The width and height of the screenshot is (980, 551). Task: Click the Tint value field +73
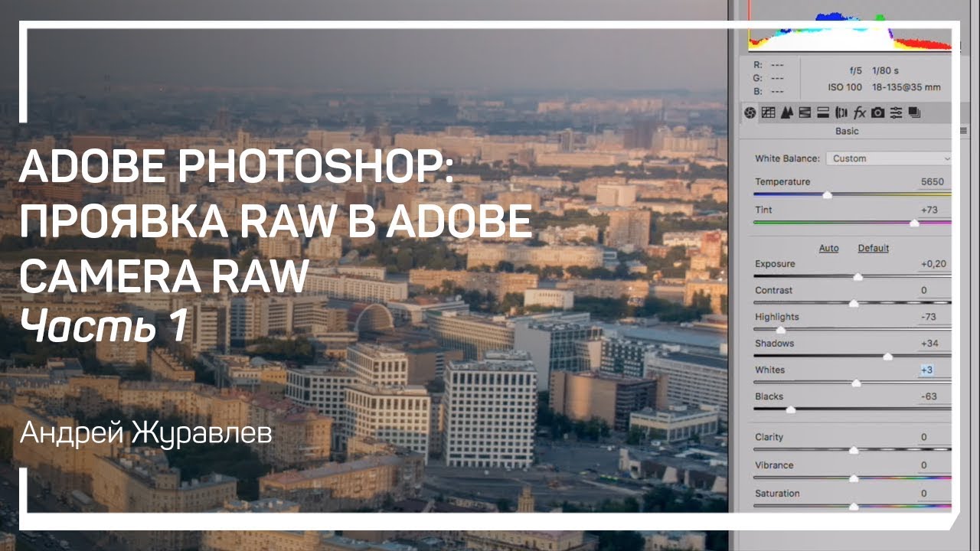tap(933, 210)
